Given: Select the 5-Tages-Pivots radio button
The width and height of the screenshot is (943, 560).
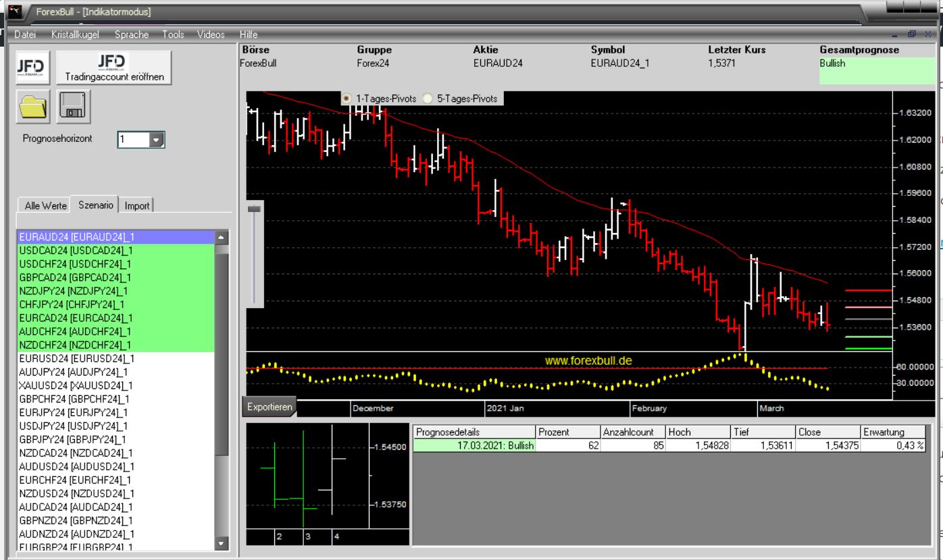Looking at the screenshot, I should 427,99.
